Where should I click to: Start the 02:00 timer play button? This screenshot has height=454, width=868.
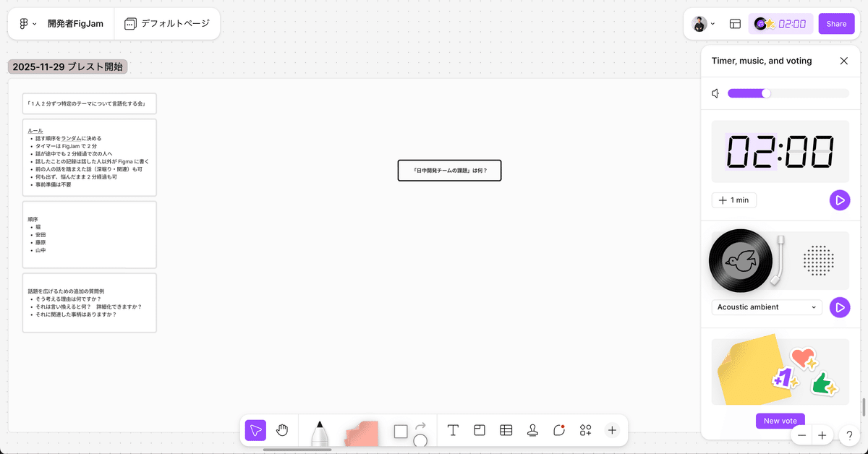839,200
